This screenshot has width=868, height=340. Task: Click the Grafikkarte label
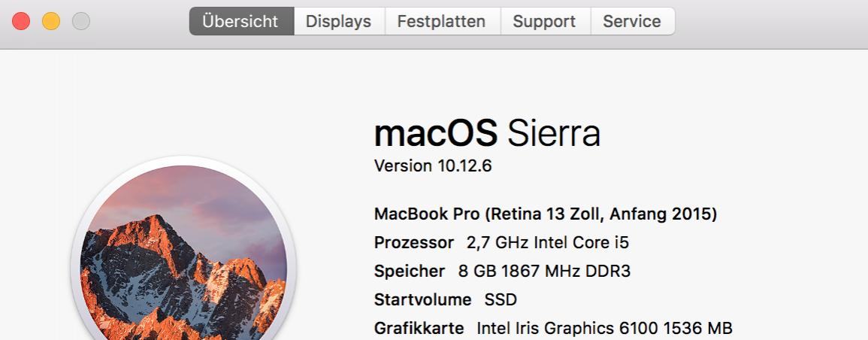click(419, 328)
